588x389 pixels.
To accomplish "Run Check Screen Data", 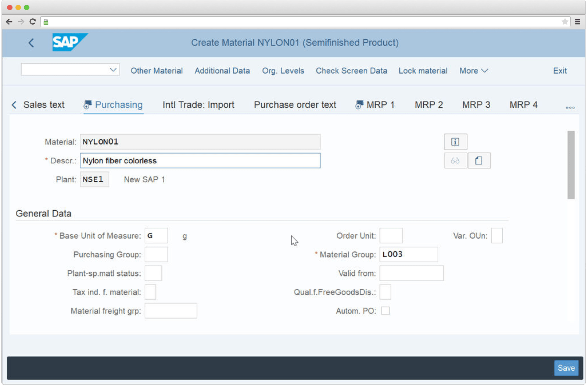I will pos(351,71).
